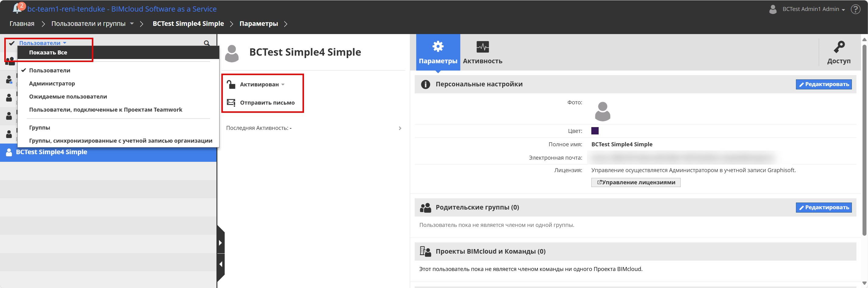Click the open padlock activation icon
868x288 pixels.
[x=231, y=84]
